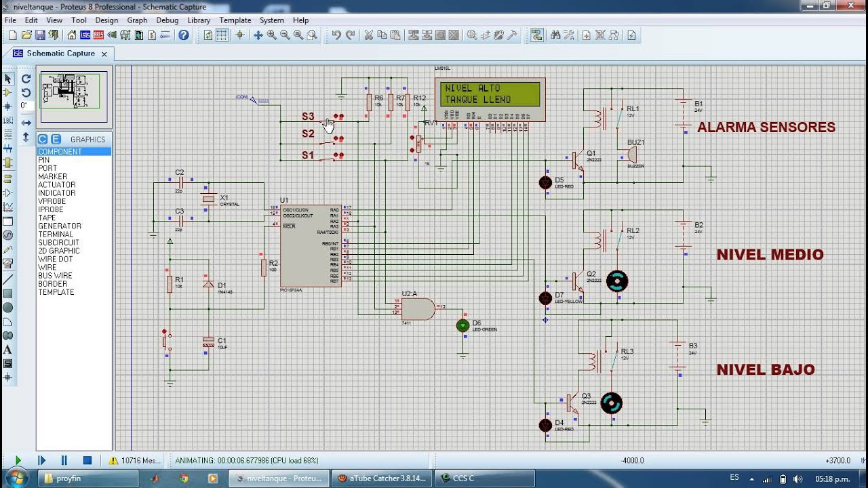The image size is (868, 488).
Task: Pause the running simulation
Action: pyautogui.click(x=64, y=460)
